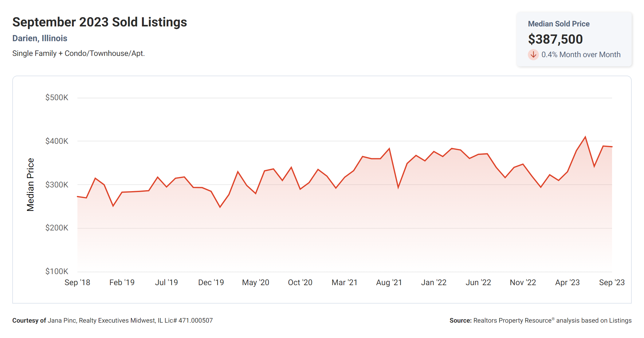Screen dimensions: 644x338
Task: Click the $500K y-axis label
Action: tap(57, 98)
